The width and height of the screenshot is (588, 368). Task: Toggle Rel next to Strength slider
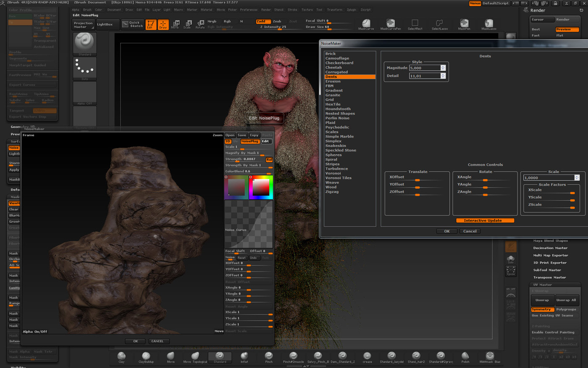[x=269, y=159]
